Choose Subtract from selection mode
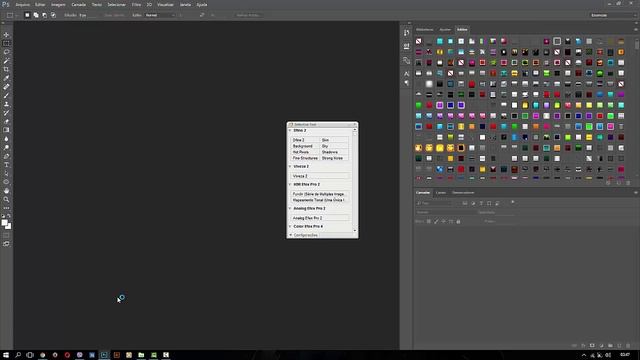Image resolution: width=640 pixels, height=360 pixels. [x=44, y=15]
